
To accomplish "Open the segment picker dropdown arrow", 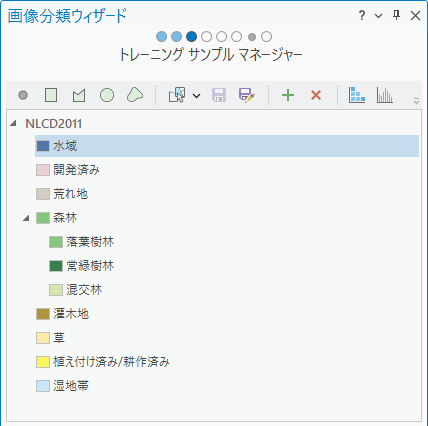I will pyautogui.click(x=197, y=96).
